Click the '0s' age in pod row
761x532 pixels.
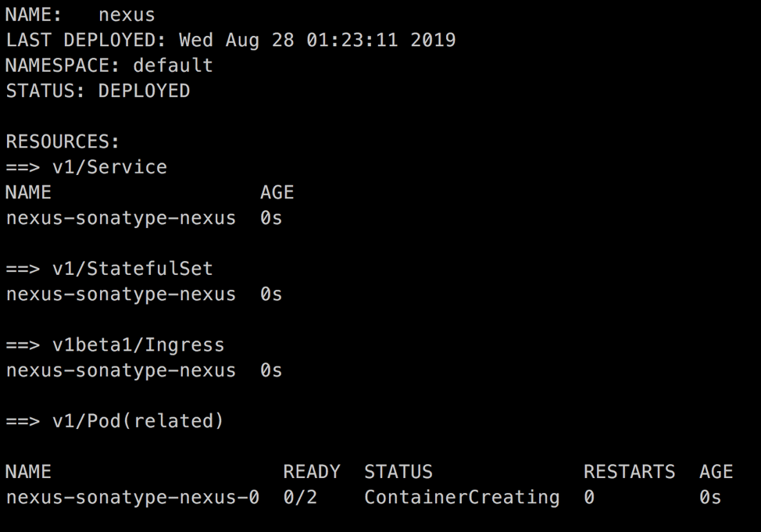(x=710, y=497)
